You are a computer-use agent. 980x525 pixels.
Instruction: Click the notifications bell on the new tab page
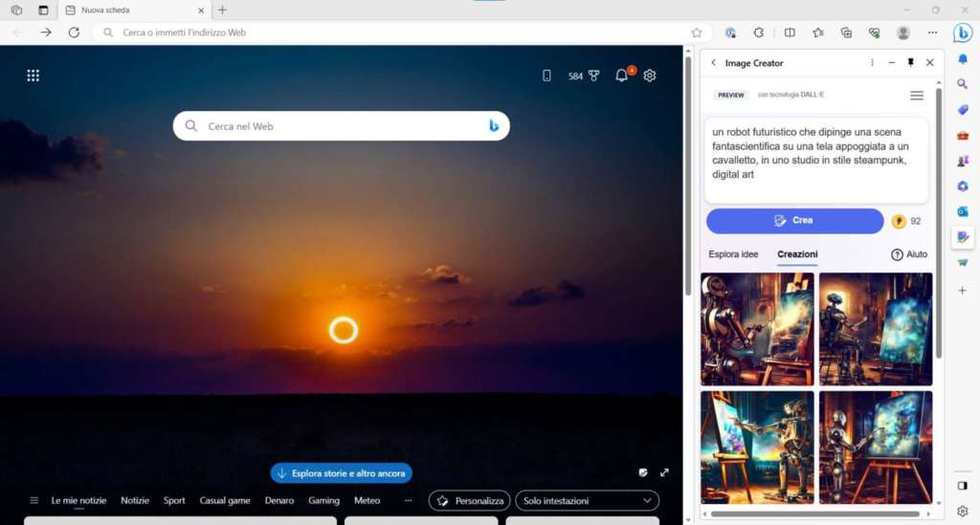(622, 76)
